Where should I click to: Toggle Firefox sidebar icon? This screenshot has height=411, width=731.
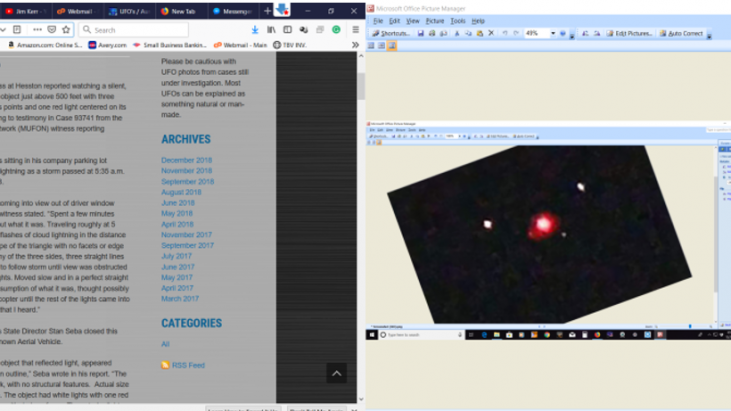pyautogui.click(x=287, y=29)
